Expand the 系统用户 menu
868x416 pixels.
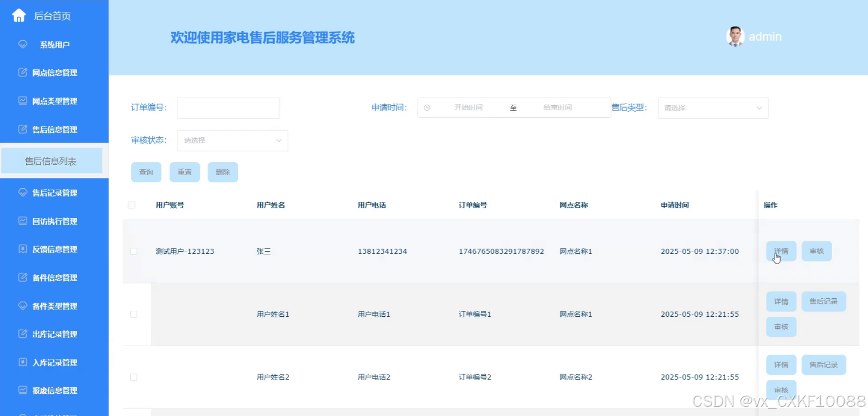[54, 44]
